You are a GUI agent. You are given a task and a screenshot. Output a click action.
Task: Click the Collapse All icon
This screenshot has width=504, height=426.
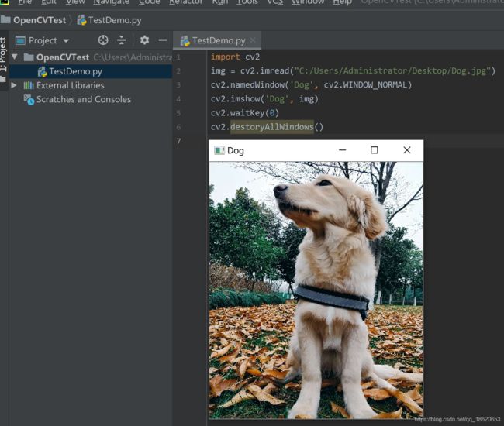coord(121,40)
